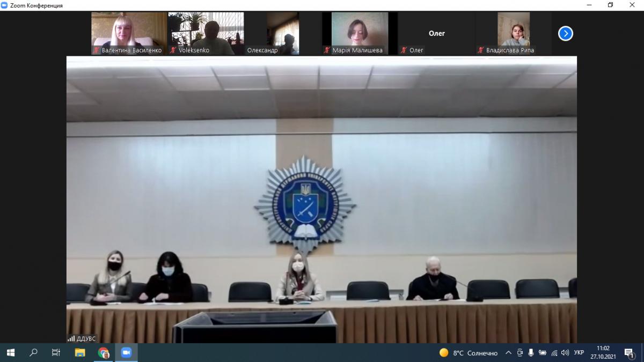Minimize the Zoom Конференция window
Screen dimensions: 644x362
[589, 5]
